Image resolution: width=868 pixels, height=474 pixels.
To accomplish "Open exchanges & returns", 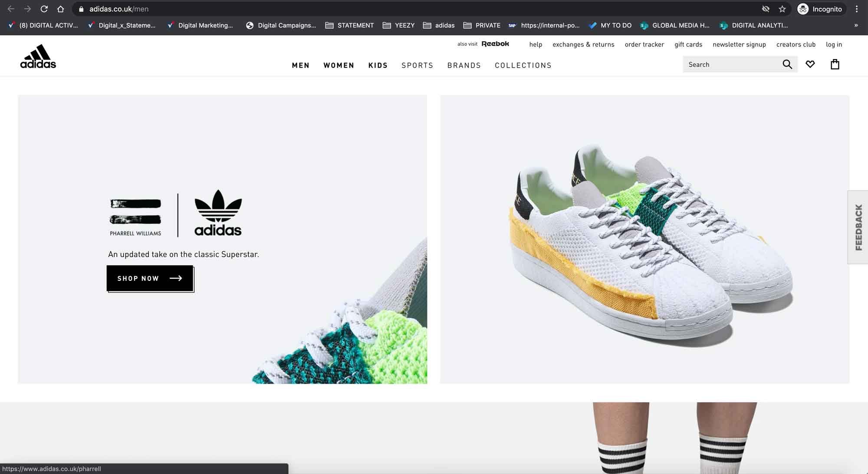I will click(583, 44).
